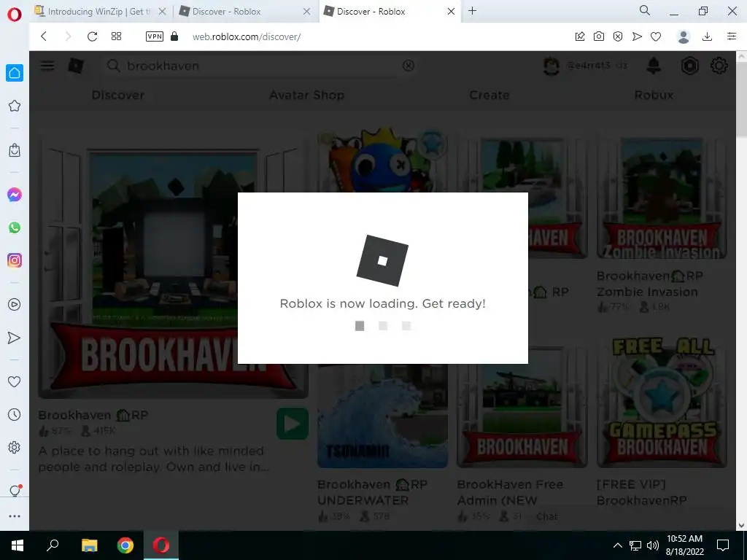Viewport: 747px width, 560px height.
Task: Take a snapshot with the camera icon
Action: 599,36
